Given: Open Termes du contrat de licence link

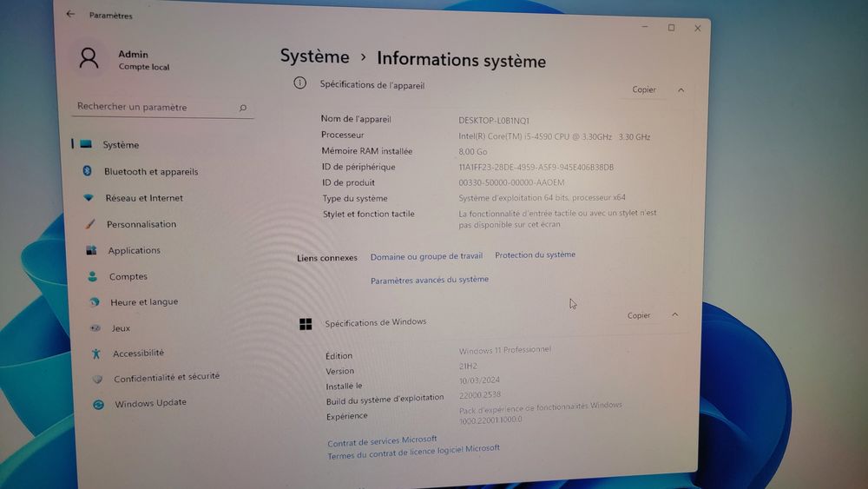Looking at the screenshot, I should click(x=413, y=452).
